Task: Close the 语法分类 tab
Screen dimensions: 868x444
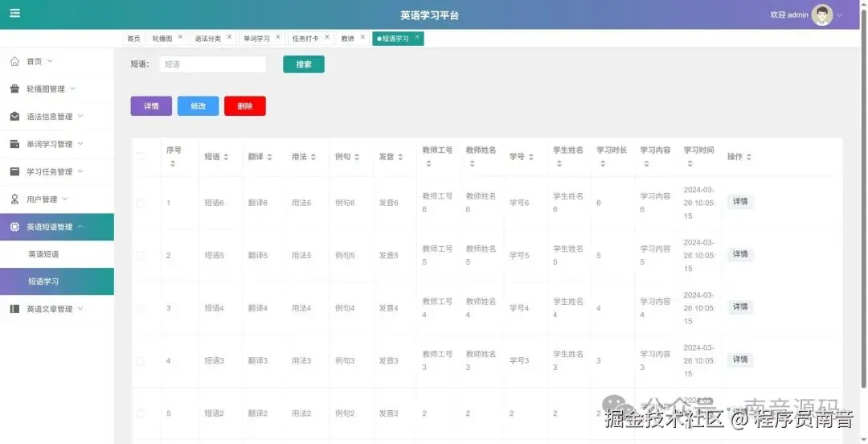Action: [229, 37]
